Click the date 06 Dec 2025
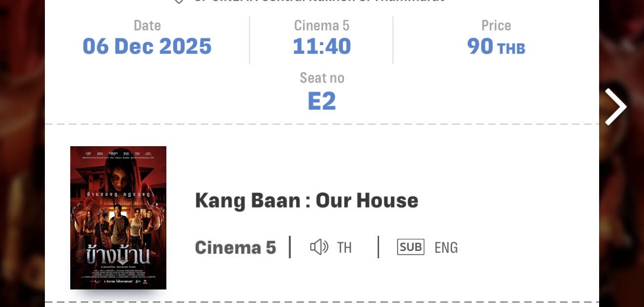Image resolution: width=644 pixels, height=307 pixels. pyautogui.click(x=147, y=46)
